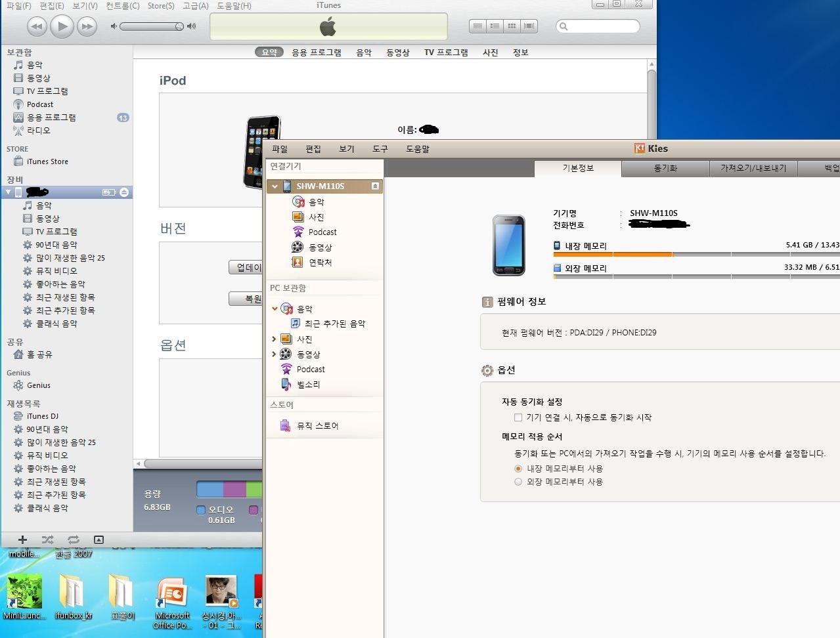Choose 외장 메모리부터 사용 option
The height and width of the screenshot is (638, 840).
pos(518,482)
